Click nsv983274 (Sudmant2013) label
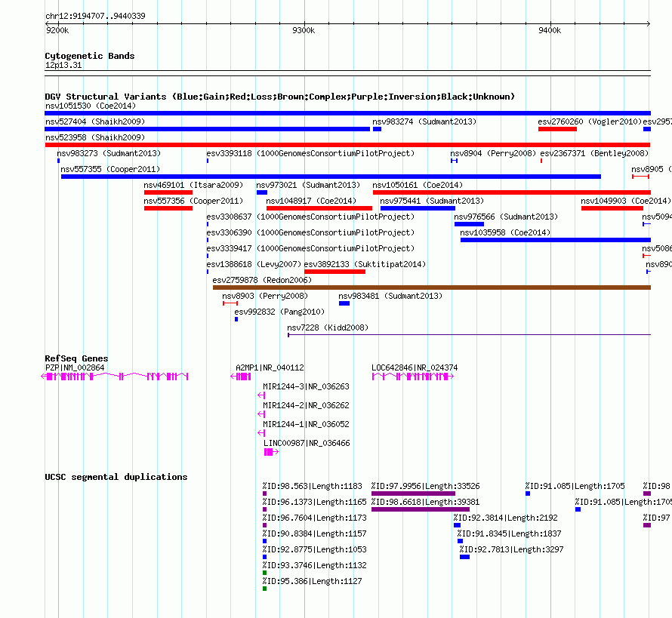This screenshot has width=672, height=618. coord(424,121)
